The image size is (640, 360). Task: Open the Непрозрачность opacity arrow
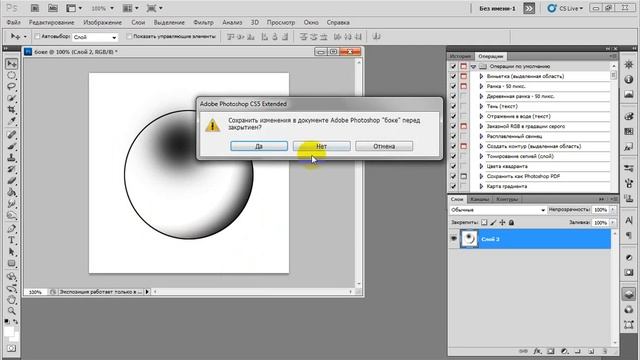tap(613, 210)
